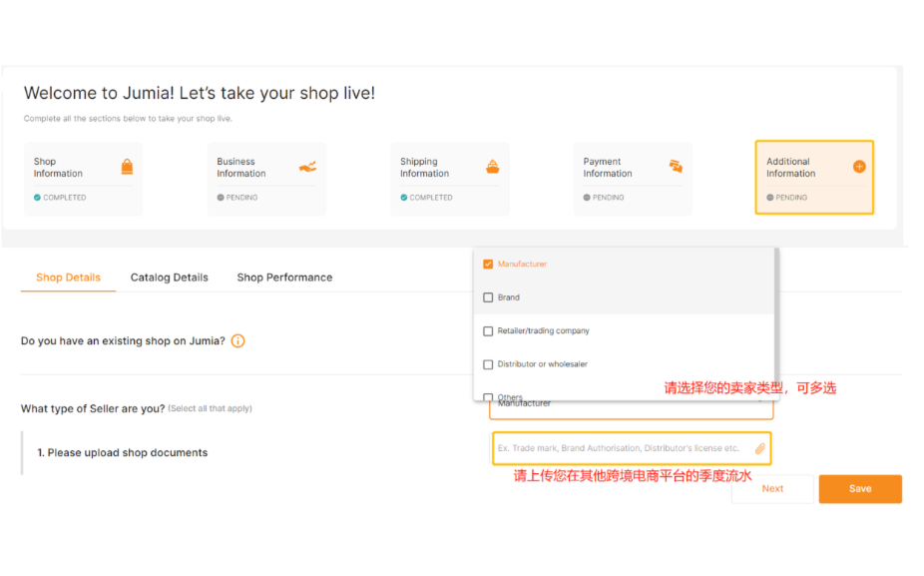
Task: Tick the Distributor or wholesaler checkbox
Action: (x=488, y=364)
